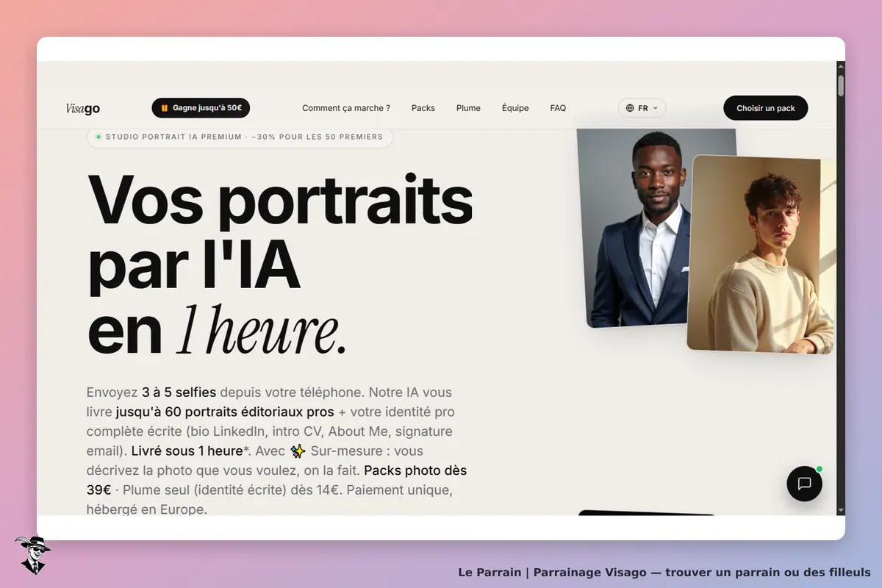Go to "Comment ça marche ?" section
This screenshot has height=588, width=882.
click(346, 108)
